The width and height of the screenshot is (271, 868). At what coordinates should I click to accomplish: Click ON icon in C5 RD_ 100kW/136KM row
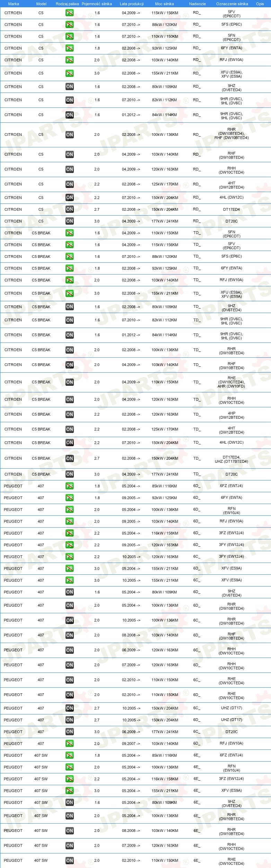70,135
